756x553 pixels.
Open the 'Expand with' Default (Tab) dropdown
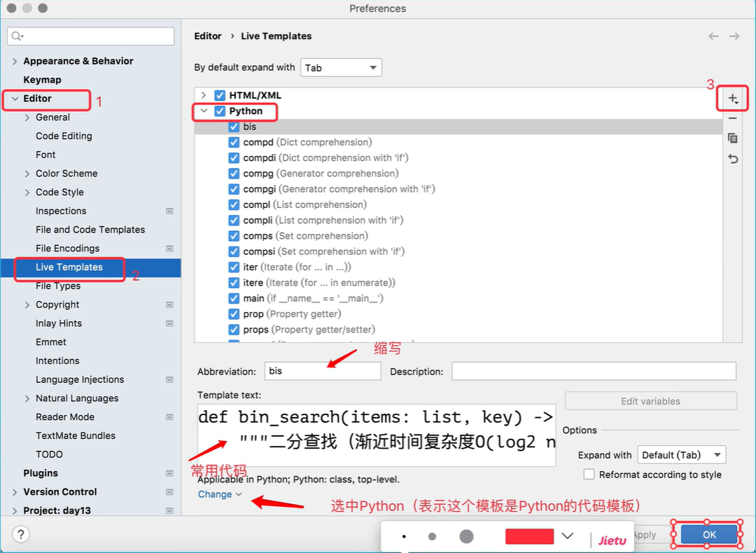click(x=681, y=455)
